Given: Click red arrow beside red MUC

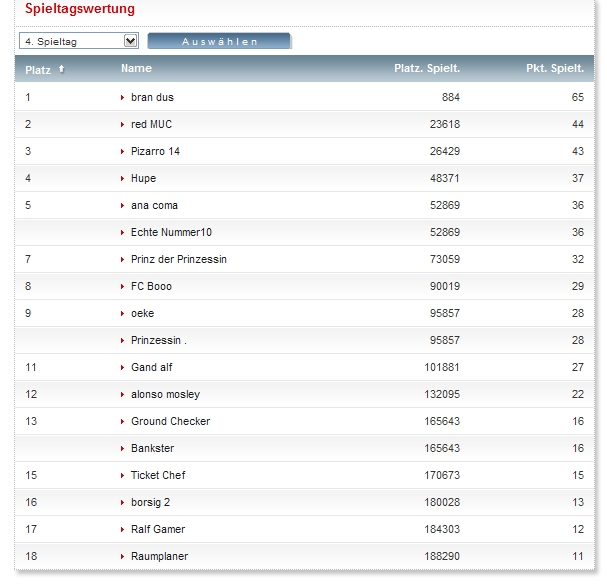Looking at the screenshot, I should (x=122, y=125).
